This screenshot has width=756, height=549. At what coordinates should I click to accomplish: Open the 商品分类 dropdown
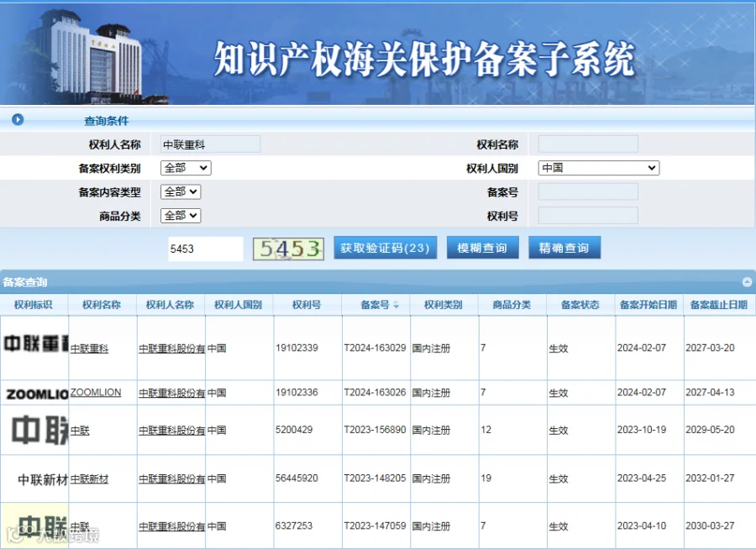point(181,216)
